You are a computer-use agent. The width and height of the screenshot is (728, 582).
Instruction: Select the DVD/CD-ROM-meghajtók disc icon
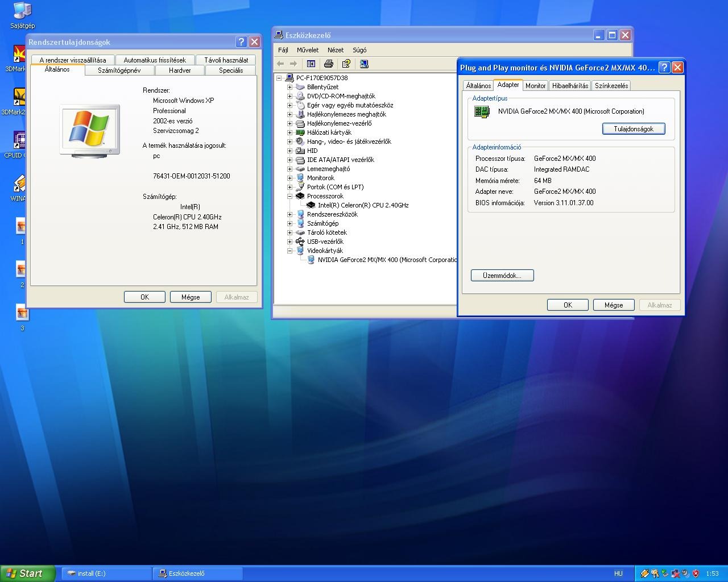pos(300,96)
